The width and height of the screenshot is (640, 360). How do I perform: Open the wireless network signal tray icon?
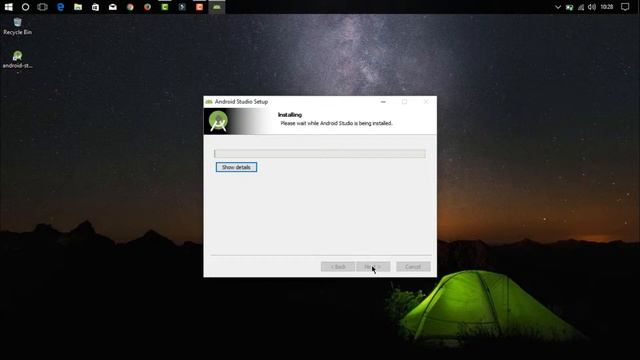click(x=581, y=7)
